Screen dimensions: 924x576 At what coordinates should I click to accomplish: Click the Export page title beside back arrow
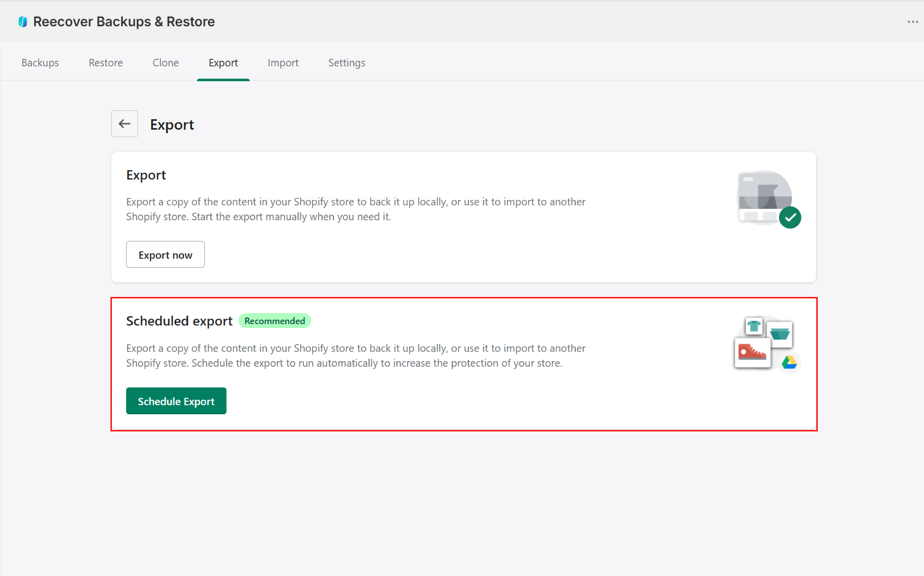tap(172, 125)
